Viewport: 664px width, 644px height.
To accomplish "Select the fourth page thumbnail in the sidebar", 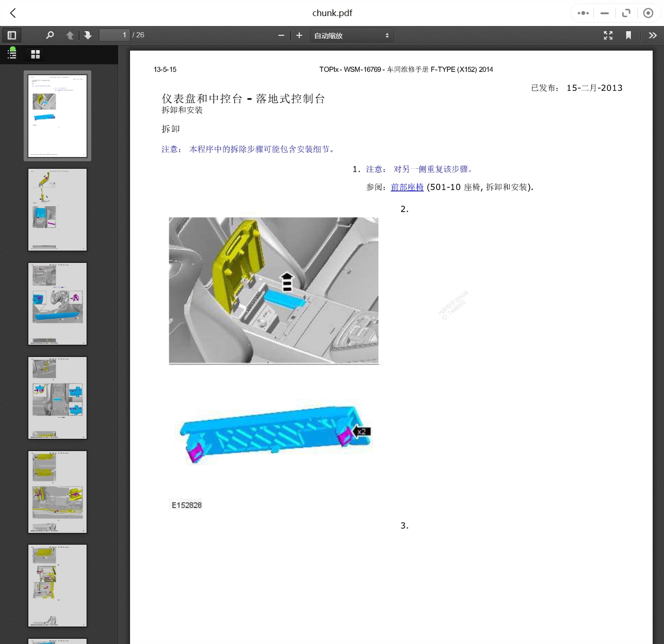I will (57, 398).
